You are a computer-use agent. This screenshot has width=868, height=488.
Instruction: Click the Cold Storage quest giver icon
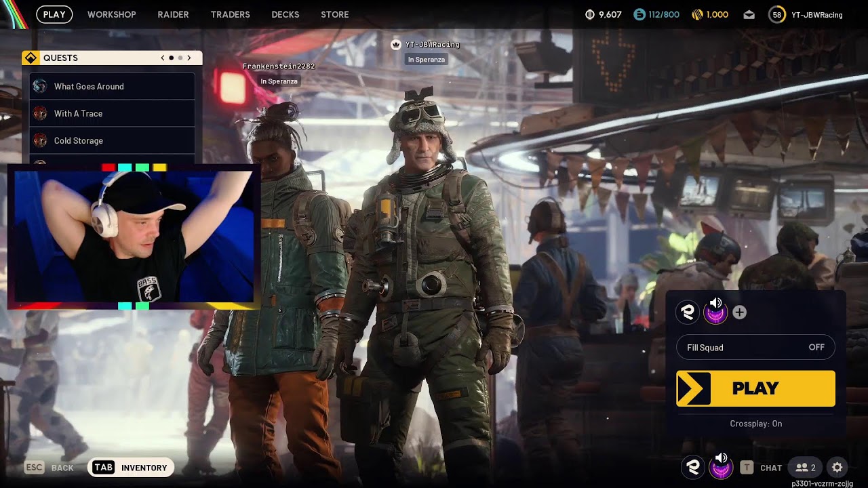click(40, 140)
